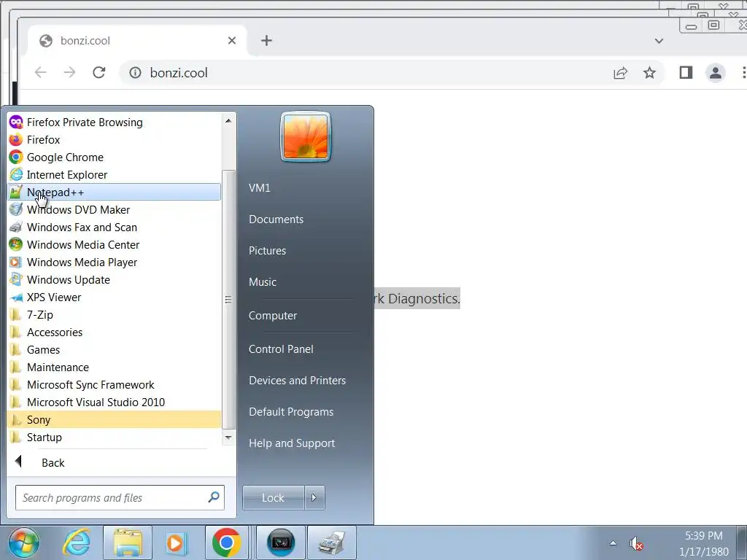Expand the Microsoft Sync Framework folder

pos(115,385)
